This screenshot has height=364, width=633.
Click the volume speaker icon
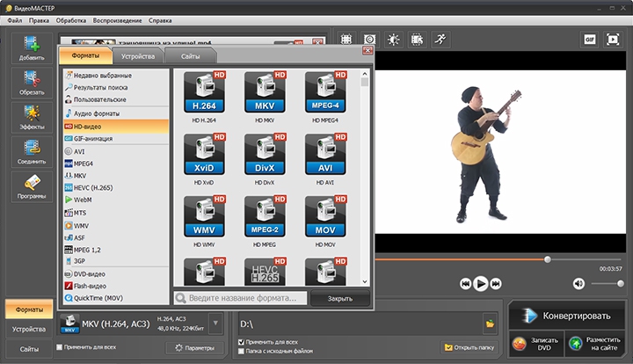click(x=578, y=284)
